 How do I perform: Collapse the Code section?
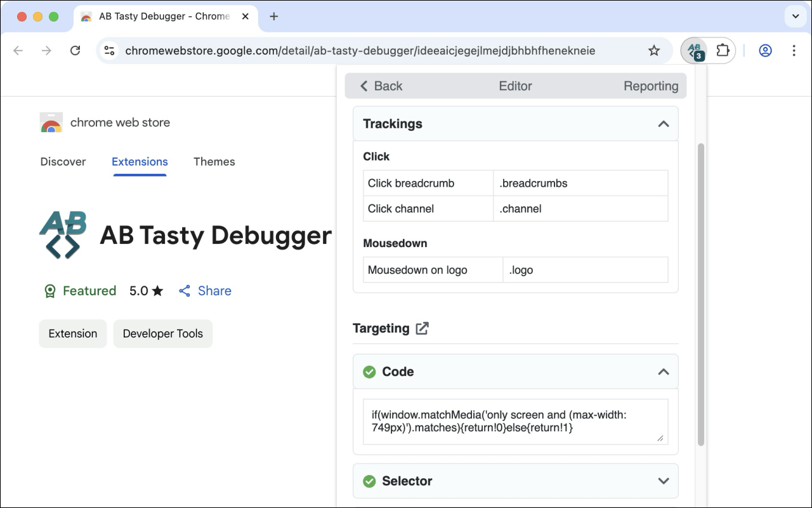click(664, 372)
